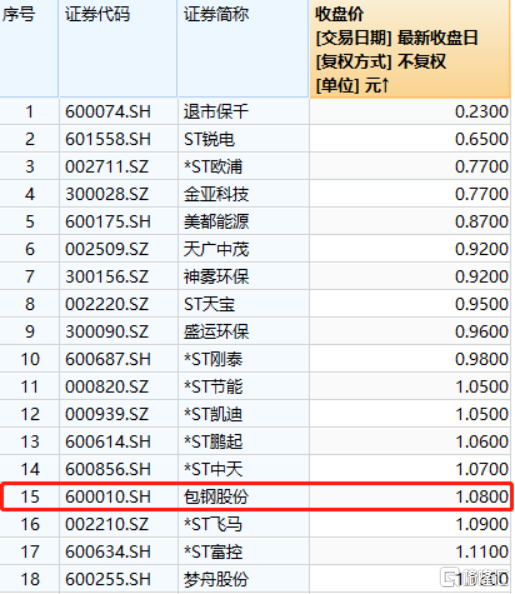Click closing price 1.0800
The image size is (515, 594).
(x=481, y=497)
